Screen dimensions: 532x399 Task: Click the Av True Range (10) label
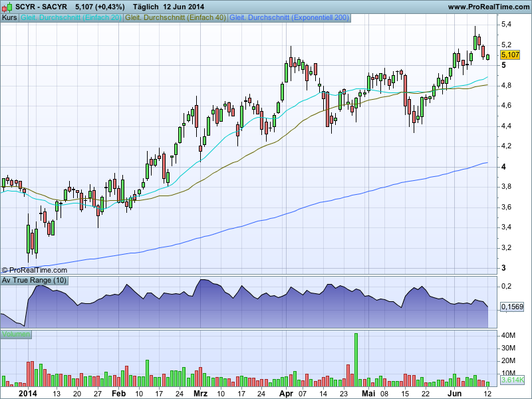point(35,281)
